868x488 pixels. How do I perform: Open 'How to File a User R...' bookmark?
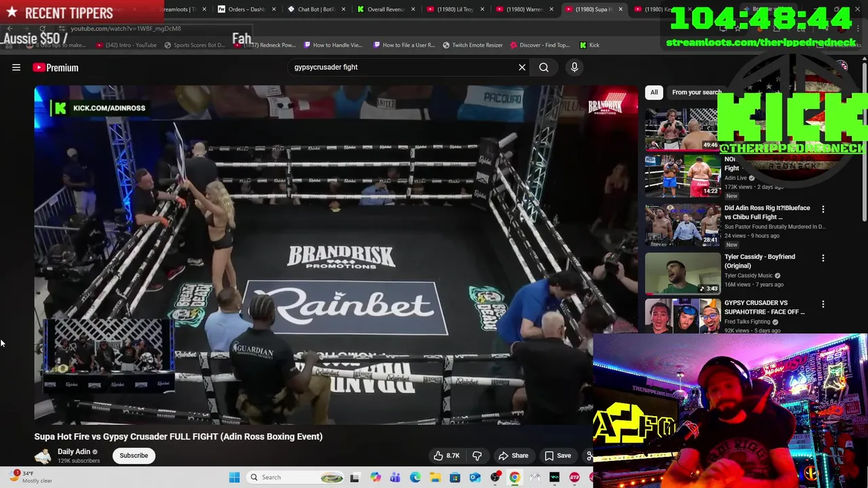tap(403, 45)
